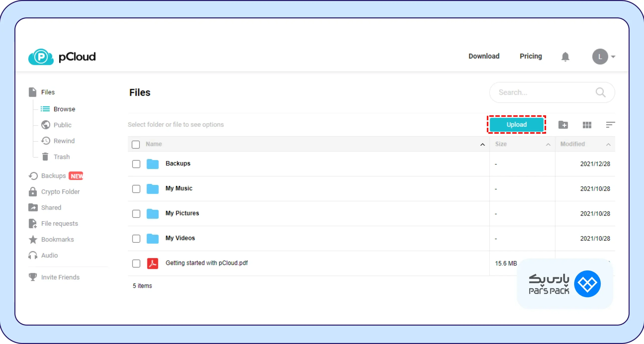Sort by Size using its arrow
The height and width of the screenshot is (344, 644).
[548, 144]
